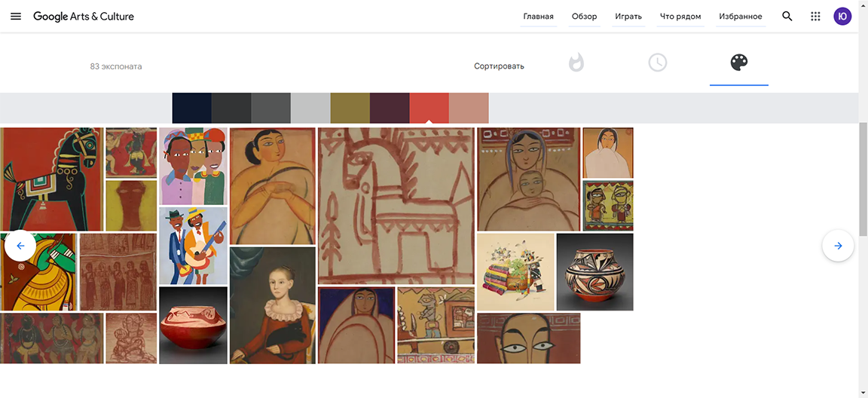The height and width of the screenshot is (398, 868).
Task: Select the charcoal dark gray color swatch
Action: [231, 108]
